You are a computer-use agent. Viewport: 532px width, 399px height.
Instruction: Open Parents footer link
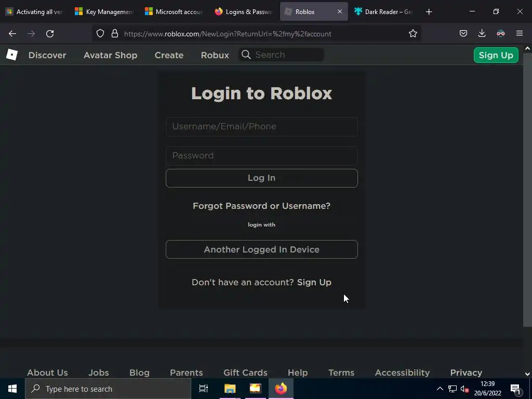pyautogui.click(x=187, y=373)
